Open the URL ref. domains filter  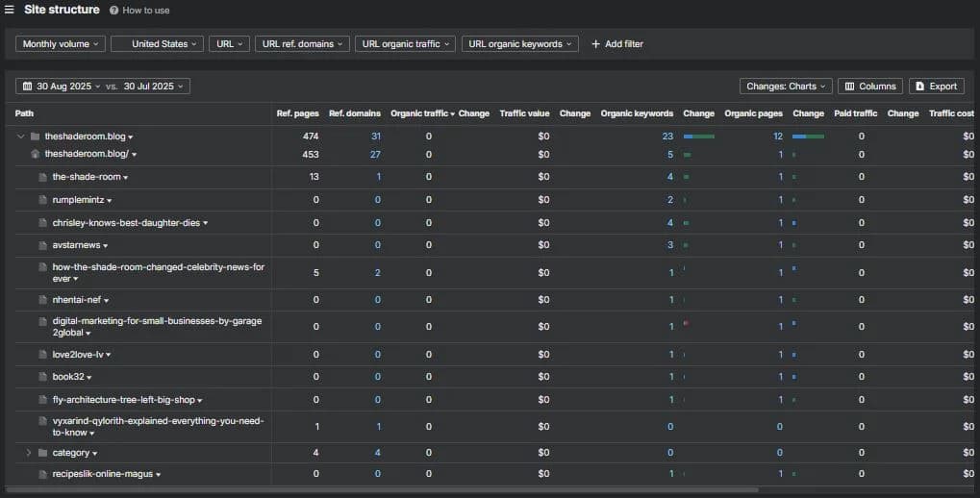(302, 43)
